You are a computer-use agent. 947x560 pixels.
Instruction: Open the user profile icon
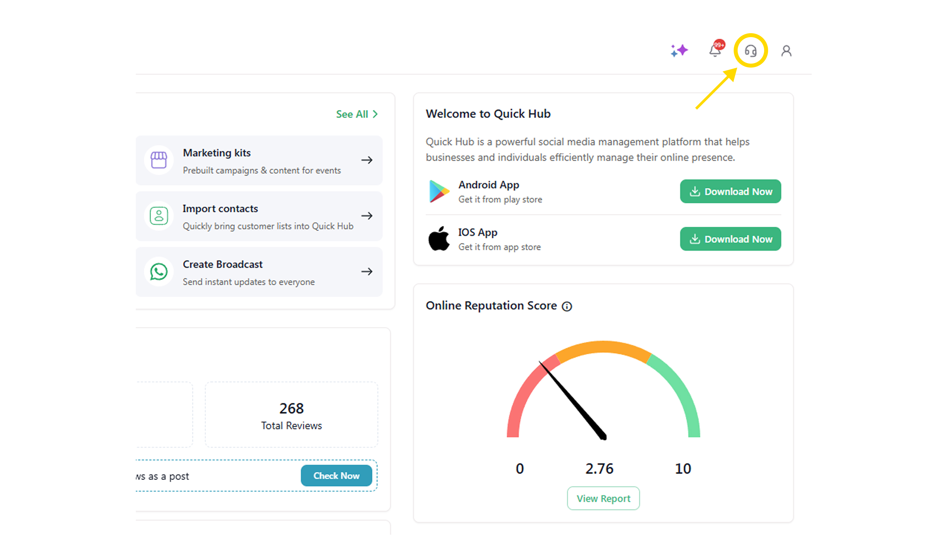[x=786, y=51]
